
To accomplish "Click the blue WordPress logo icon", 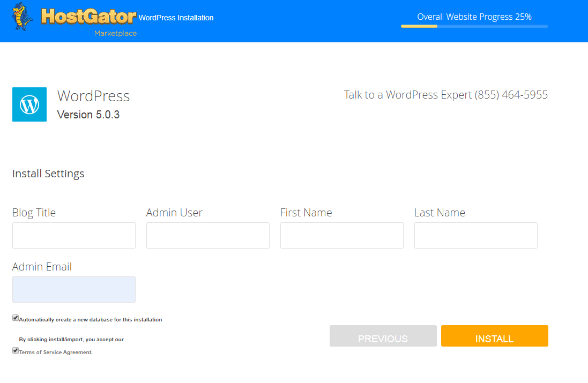I will 29,104.
